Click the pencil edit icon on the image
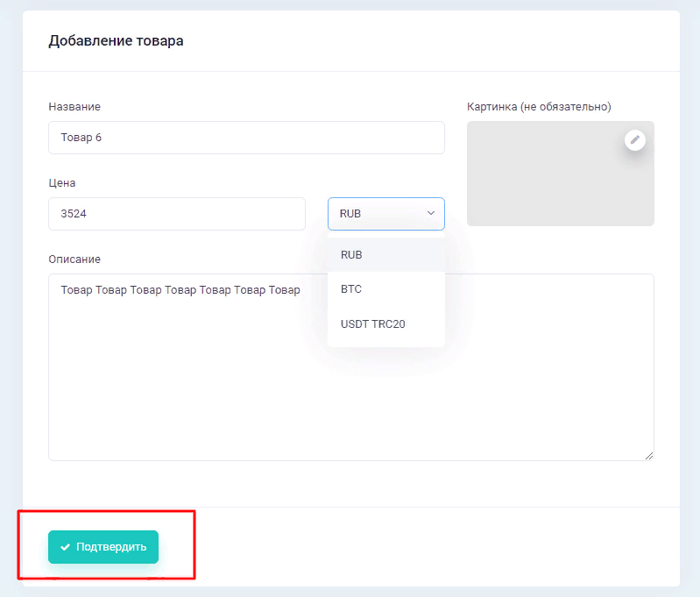 [x=635, y=139]
